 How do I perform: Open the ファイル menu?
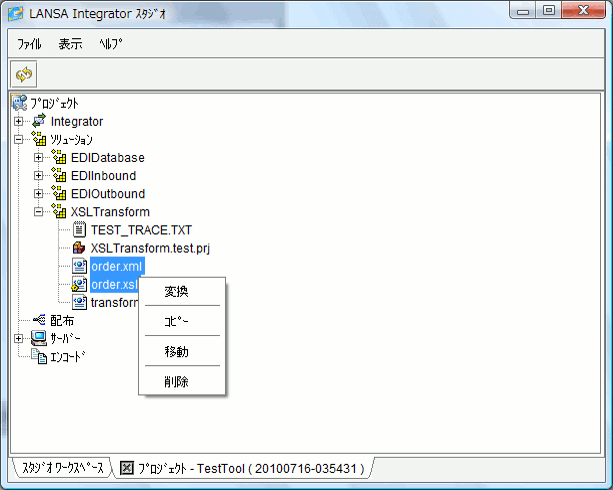pyautogui.click(x=29, y=44)
